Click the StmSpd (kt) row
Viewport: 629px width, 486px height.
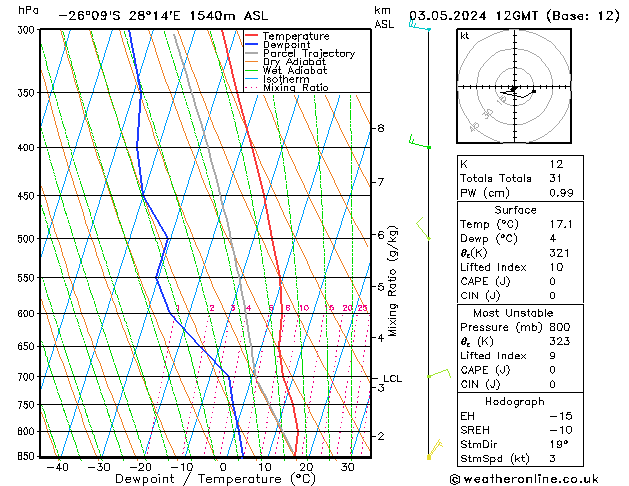pyautogui.click(x=520, y=459)
